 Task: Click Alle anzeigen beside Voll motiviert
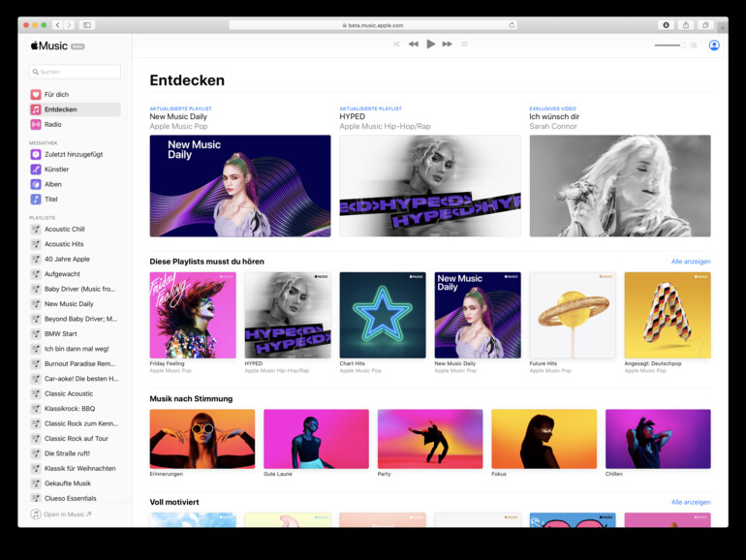(x=691, y=502)
